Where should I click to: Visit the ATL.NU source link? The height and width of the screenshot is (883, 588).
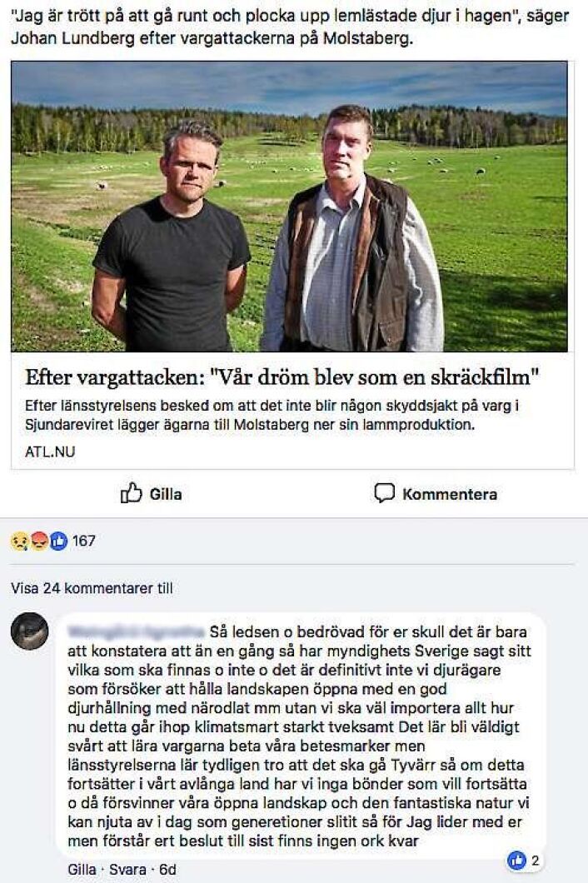[50, 451]
